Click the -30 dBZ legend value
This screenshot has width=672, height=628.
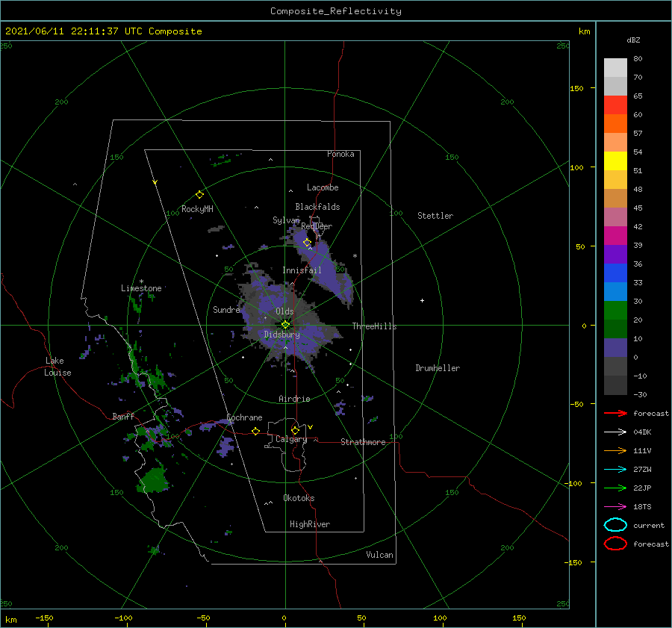pos(640,394)
